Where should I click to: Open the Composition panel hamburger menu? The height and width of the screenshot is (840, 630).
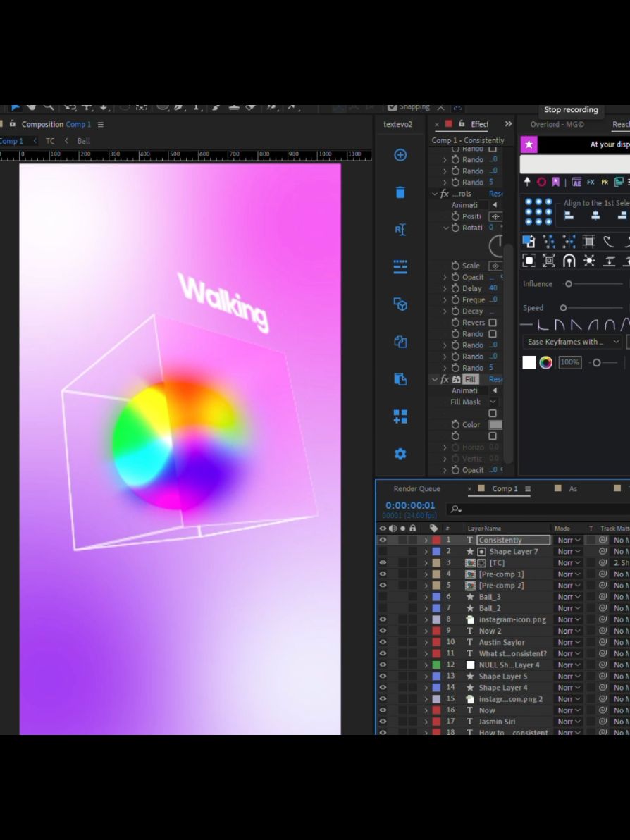pyautogui.click(x=100, y=124)
